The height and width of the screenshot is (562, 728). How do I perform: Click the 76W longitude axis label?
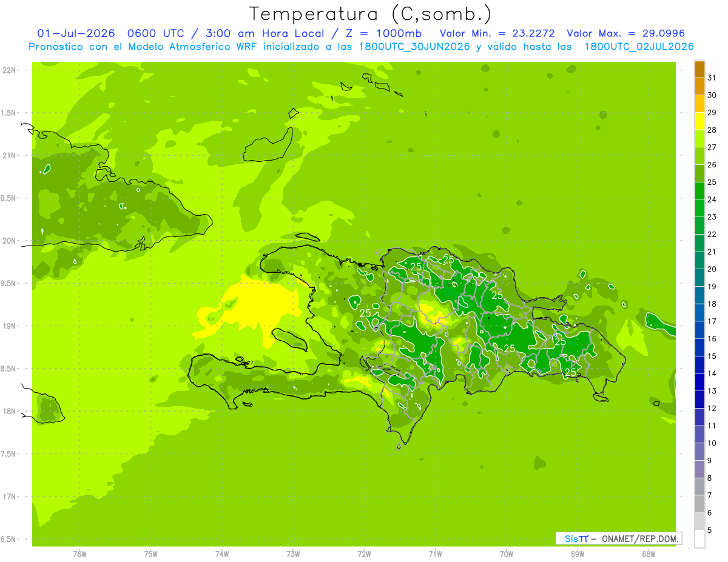pyautogui.click(x=79, y=554)
